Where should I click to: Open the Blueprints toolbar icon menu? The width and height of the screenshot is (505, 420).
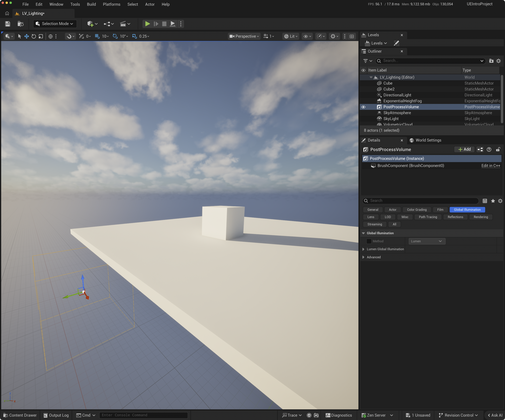pyautogui.click(x=109, y=24)
